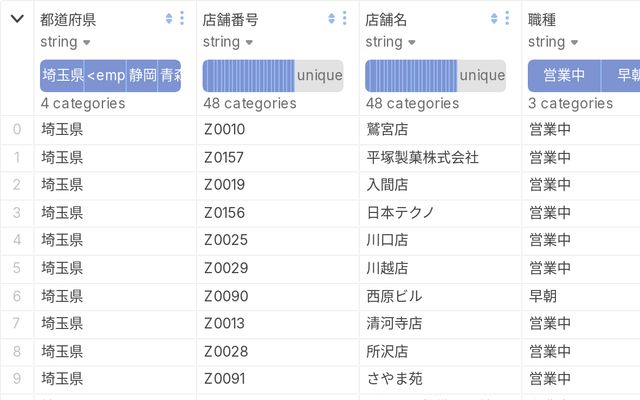Change 店舗番号 string type dropdown
The width and height of the screenshot is (640, 400).
227,42
